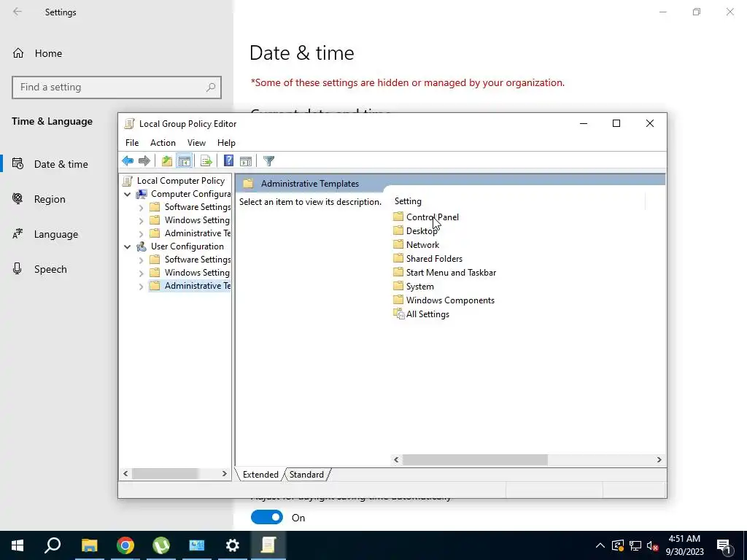Viewport: 747px width, 560px height.
Task: Expand Windows Settings under User Configuration
Action: [141, 273]
